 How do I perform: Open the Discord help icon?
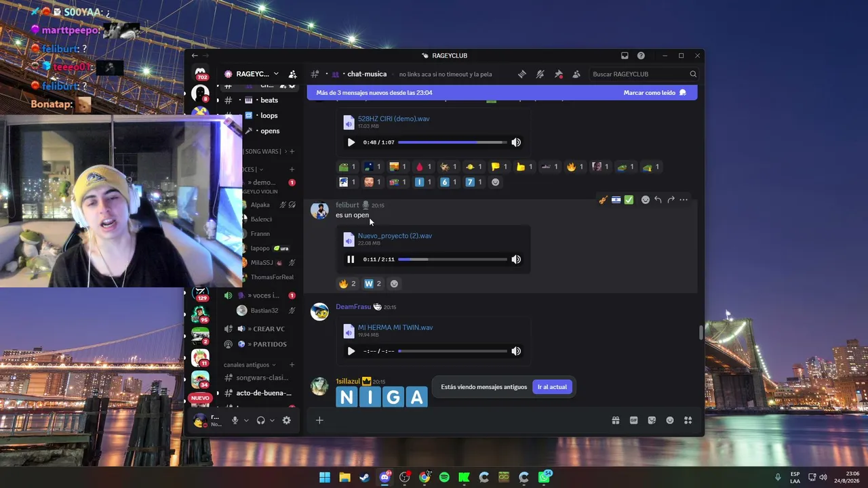(641, 56)
